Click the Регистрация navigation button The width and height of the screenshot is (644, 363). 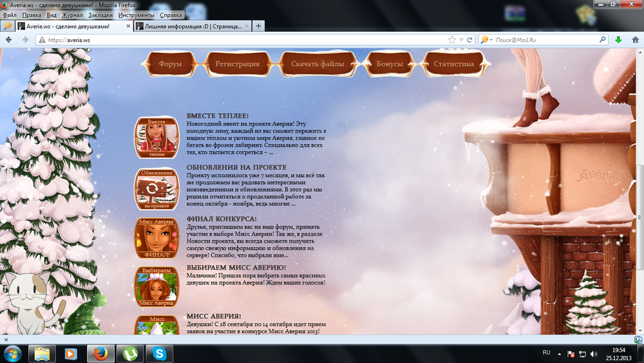tap(238, 64)
